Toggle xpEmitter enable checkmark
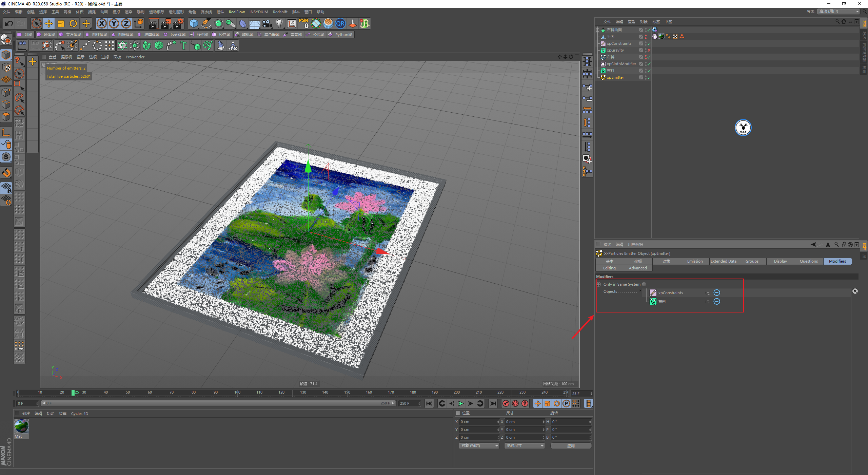868x475 pixels. coord(649,77)
